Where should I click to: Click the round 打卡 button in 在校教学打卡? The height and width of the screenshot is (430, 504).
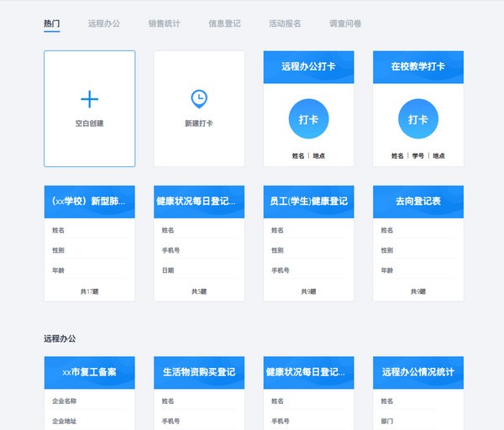click(x=418, y=119)
